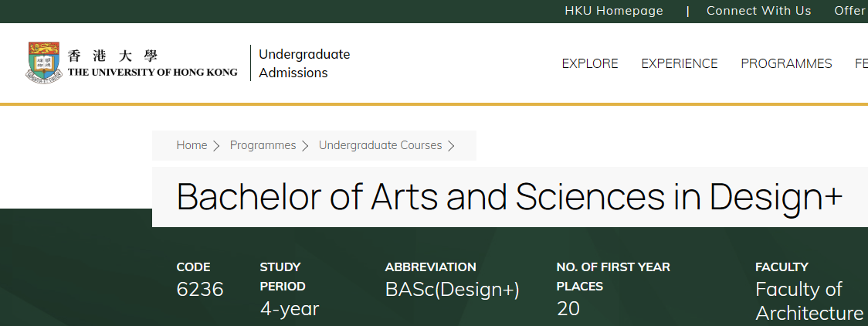Image resolution: width=868 pixels, height=326 pixels.
Task: Click the HKU crest logo
Action: click(x=44, y=63)
